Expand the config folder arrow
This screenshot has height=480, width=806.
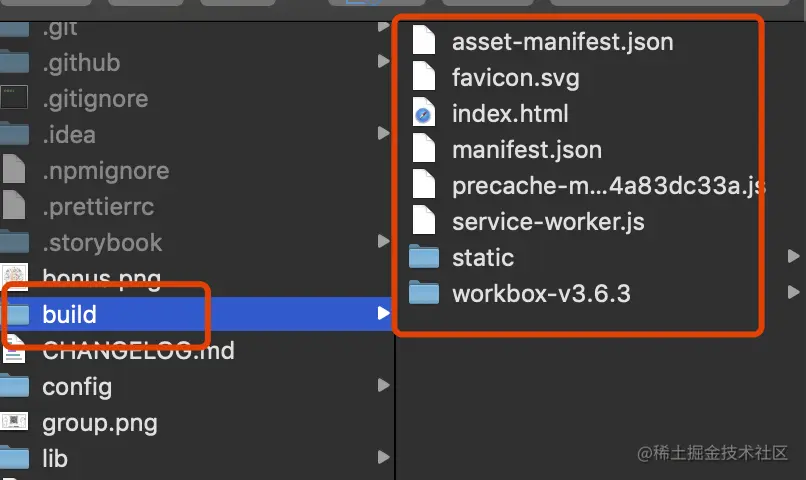(x=383, y=385)
